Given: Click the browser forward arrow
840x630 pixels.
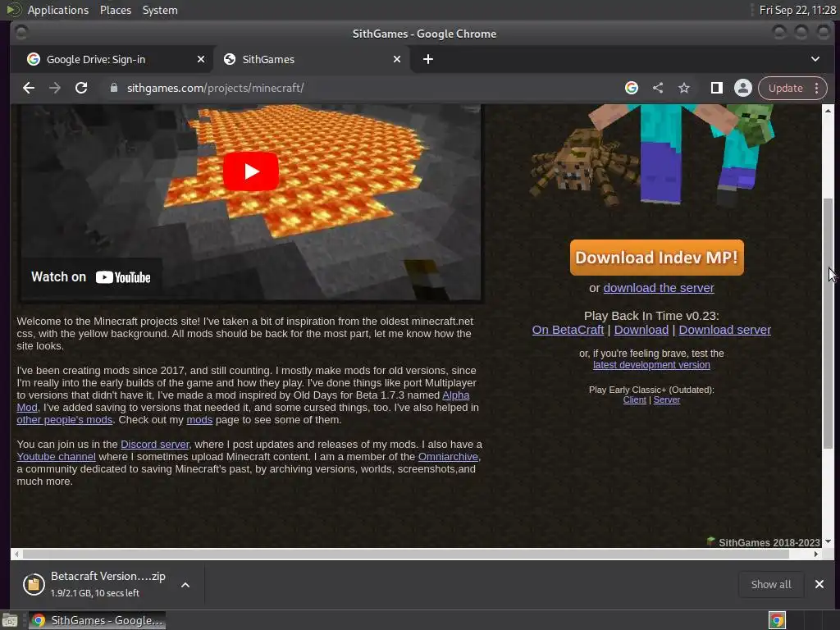Looking at the screenshot, I should 55,88.
